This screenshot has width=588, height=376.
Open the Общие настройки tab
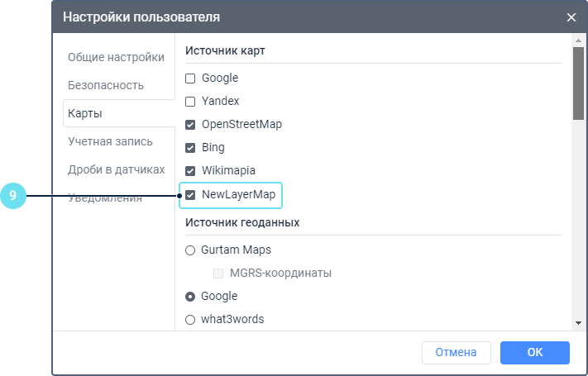coord(116,57)
